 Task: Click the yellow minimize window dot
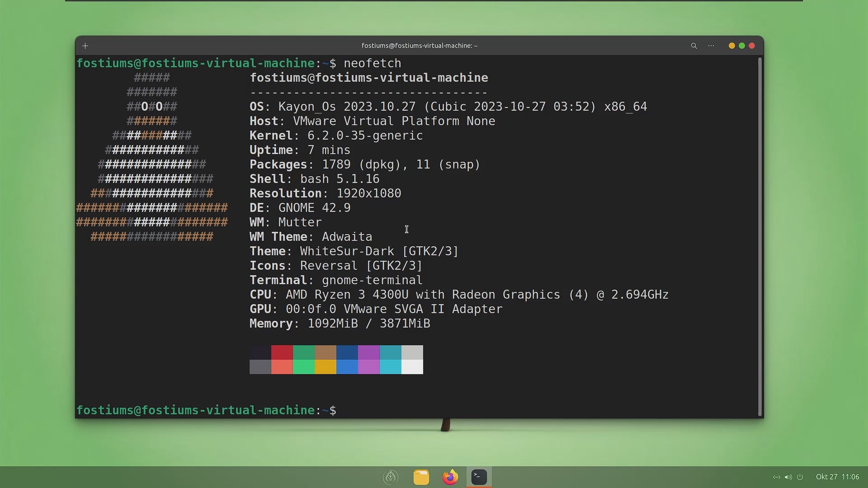coord(731,46)
